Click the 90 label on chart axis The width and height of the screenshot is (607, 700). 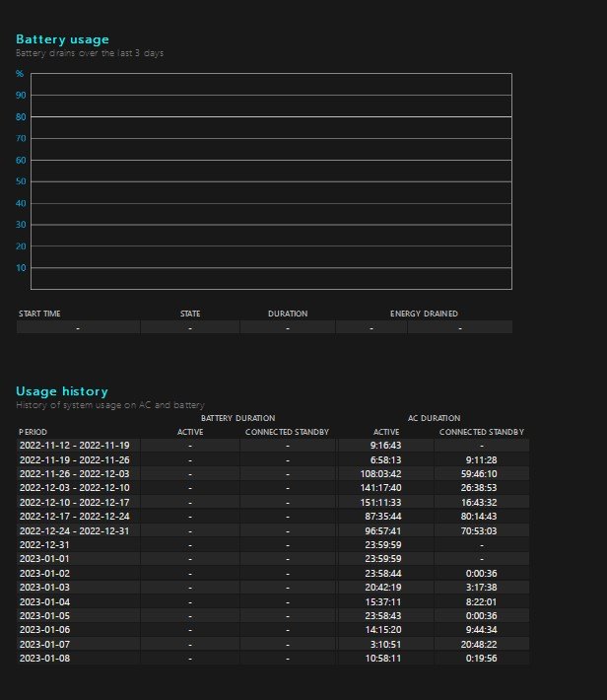21,95
